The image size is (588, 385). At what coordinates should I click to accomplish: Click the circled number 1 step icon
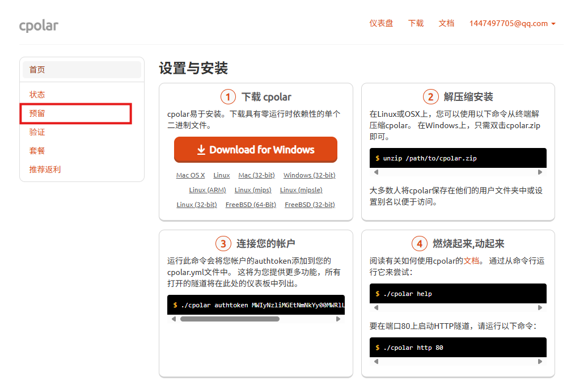(228, 96)
